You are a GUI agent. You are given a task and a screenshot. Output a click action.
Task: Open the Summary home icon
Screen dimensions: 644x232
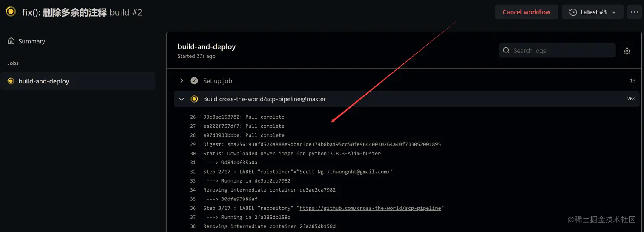tap(11, 41)
